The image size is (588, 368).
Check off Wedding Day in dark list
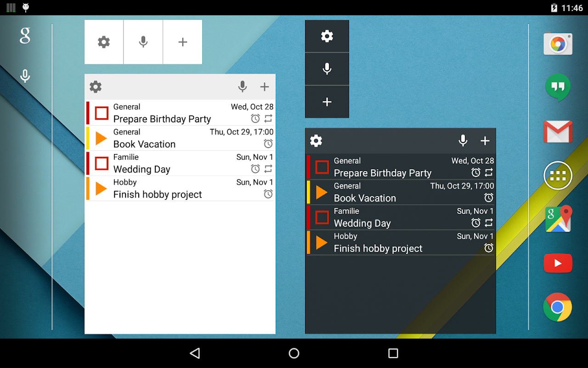click(x=322, y=217)
